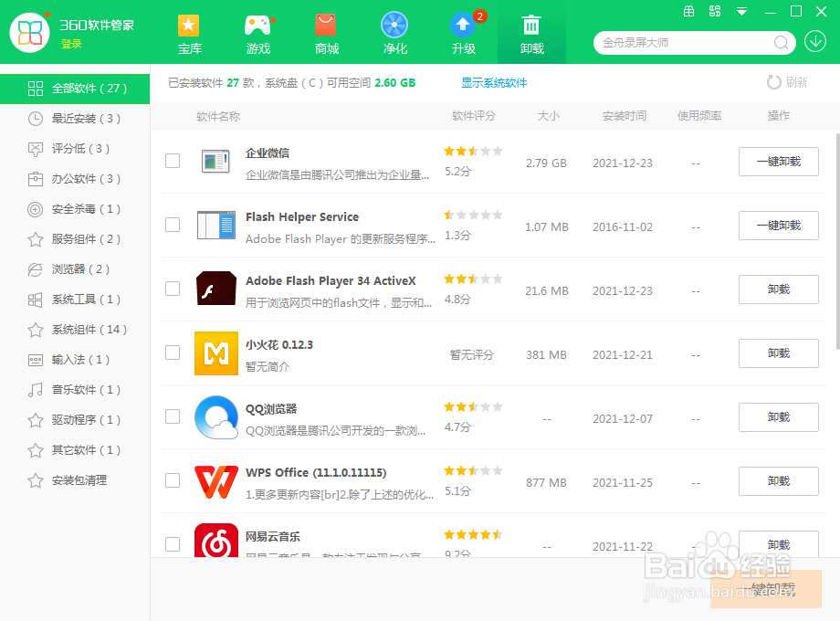Click 显示系统软件 link
The width and height of the screenshot is (840, 621).
click(x=494, y=82)
